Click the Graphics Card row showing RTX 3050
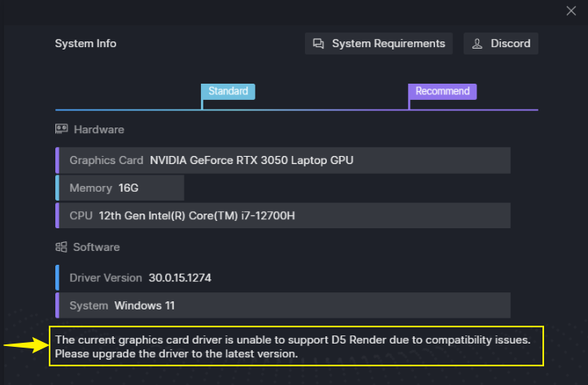 283,160
